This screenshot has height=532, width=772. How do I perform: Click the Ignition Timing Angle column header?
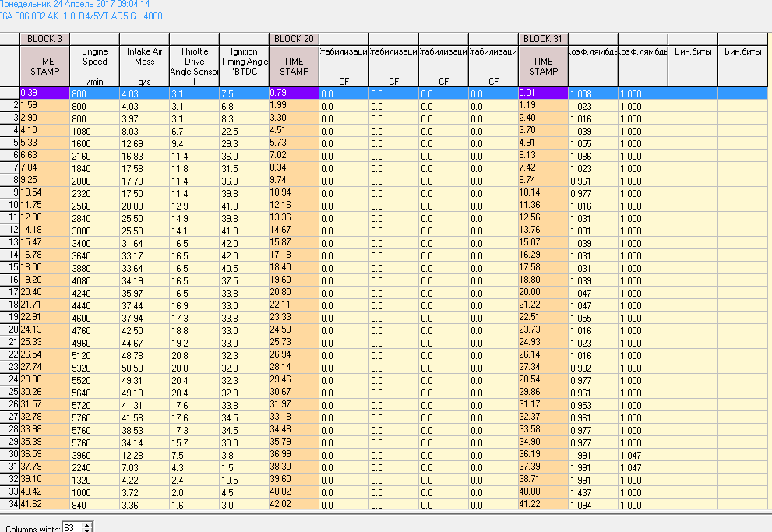(x=244, y=66)
